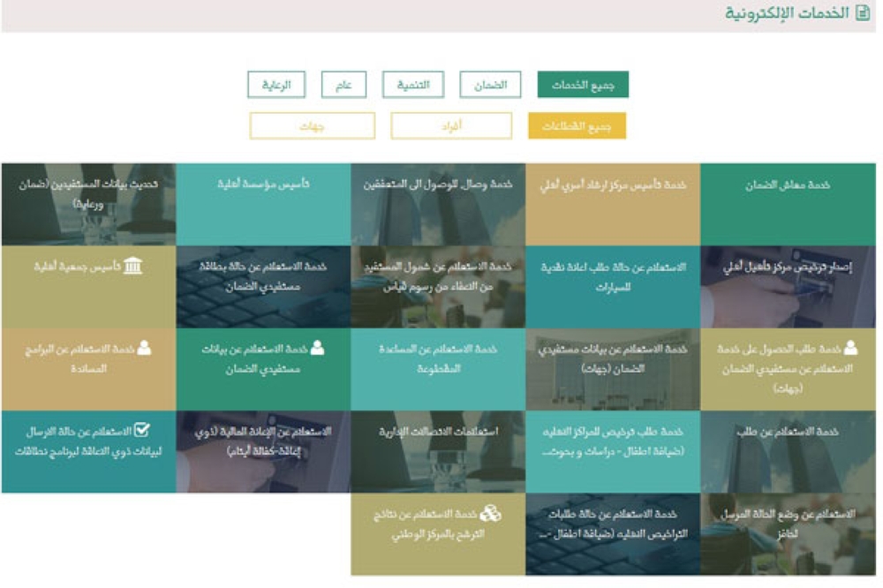Open the استعلامات الاتصالات الإدارية tile
The width and height of the screenshot is (883, 588).
(438, 451)
